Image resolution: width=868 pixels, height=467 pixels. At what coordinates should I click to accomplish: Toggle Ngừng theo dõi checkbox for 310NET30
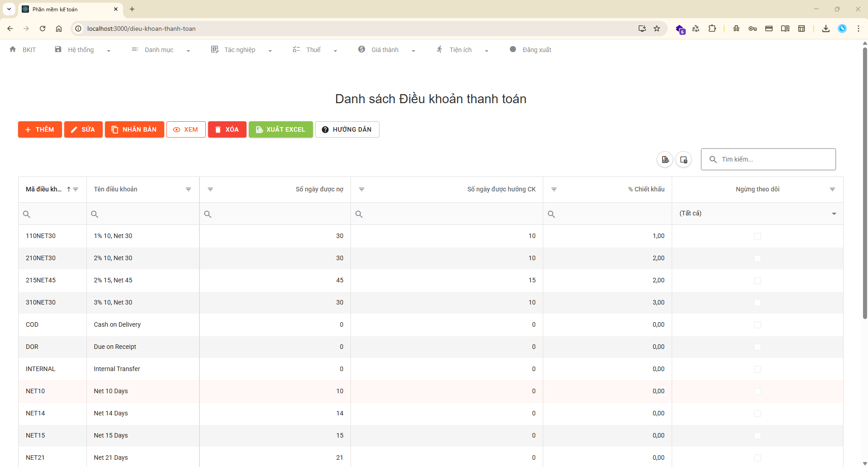(758, 303)
